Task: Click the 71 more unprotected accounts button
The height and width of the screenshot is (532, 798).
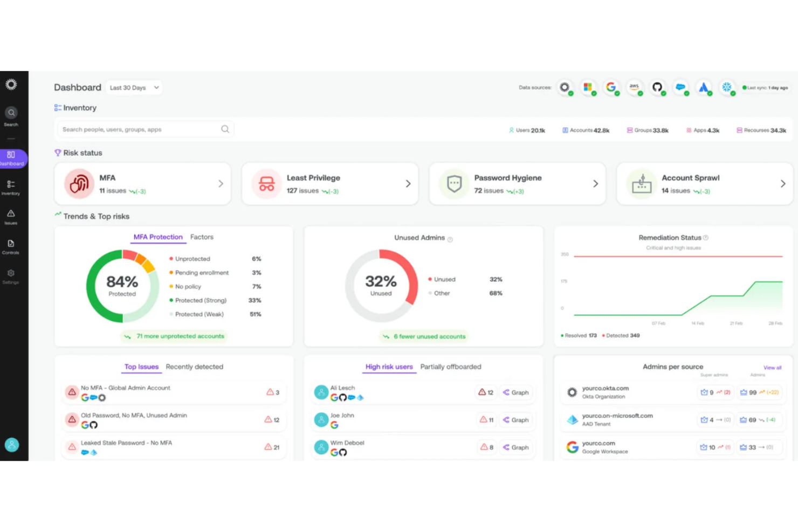Action: point(174,336)
